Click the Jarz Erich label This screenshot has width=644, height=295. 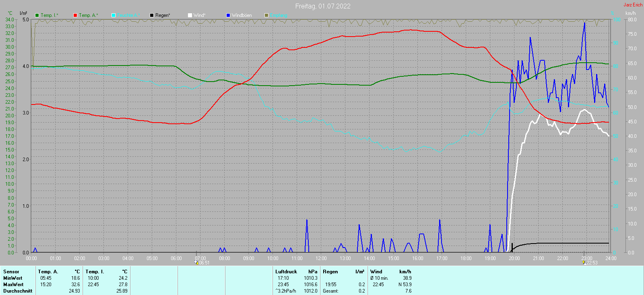[x=633, y=5]
